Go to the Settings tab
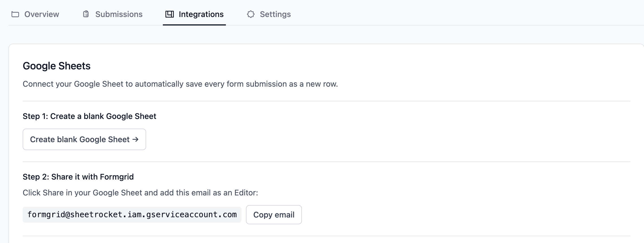The image size is (644, 243). (x=275, y=14)
